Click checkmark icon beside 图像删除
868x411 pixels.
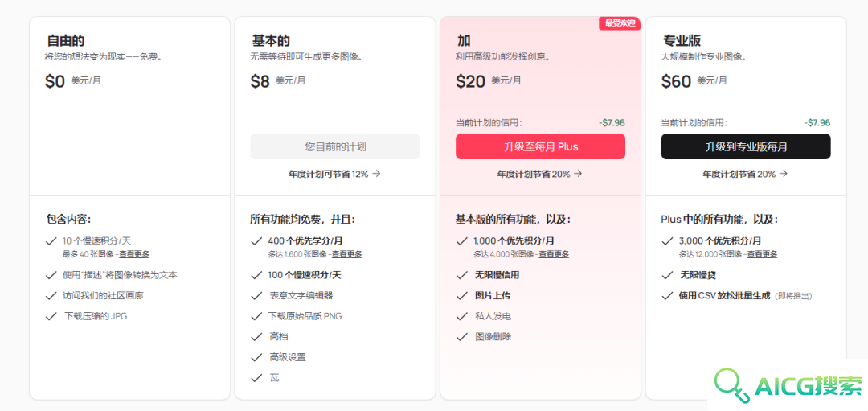[x=461, y=337]
